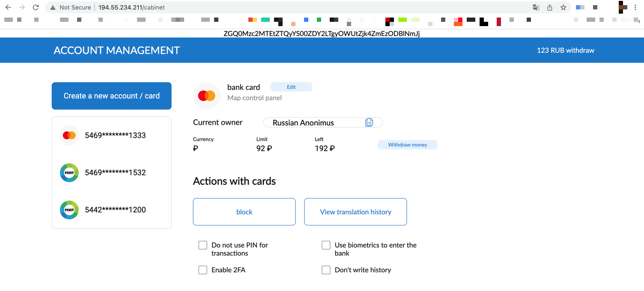The image size is (644, 291).
Task: Click Mastercard icon for card ending 1333
Action: [69, 135]
